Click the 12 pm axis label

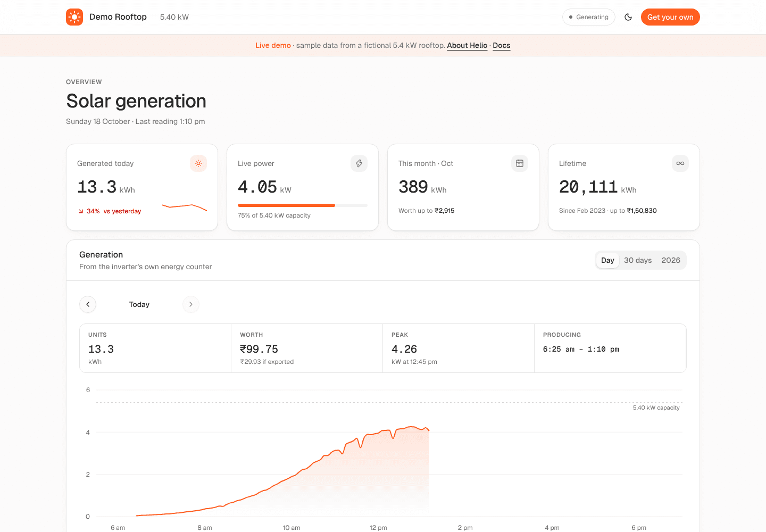pyautogui.click(x=378, y=528)
